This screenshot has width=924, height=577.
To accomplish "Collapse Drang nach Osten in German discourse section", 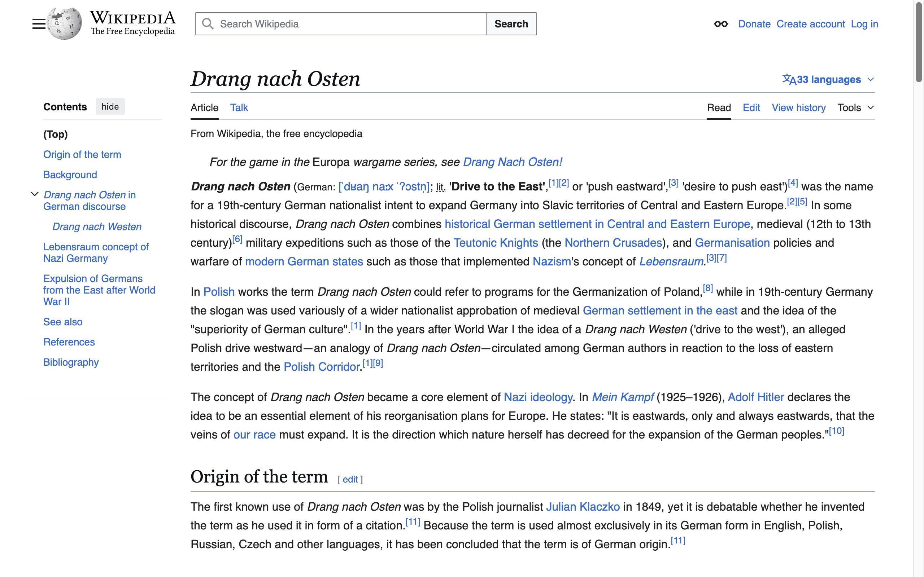I will pos(35,194).
